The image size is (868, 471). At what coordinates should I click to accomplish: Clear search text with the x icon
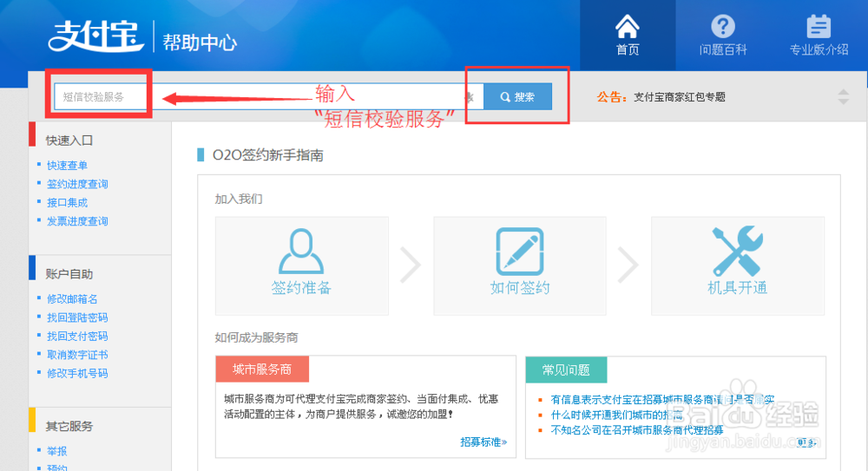470,97
